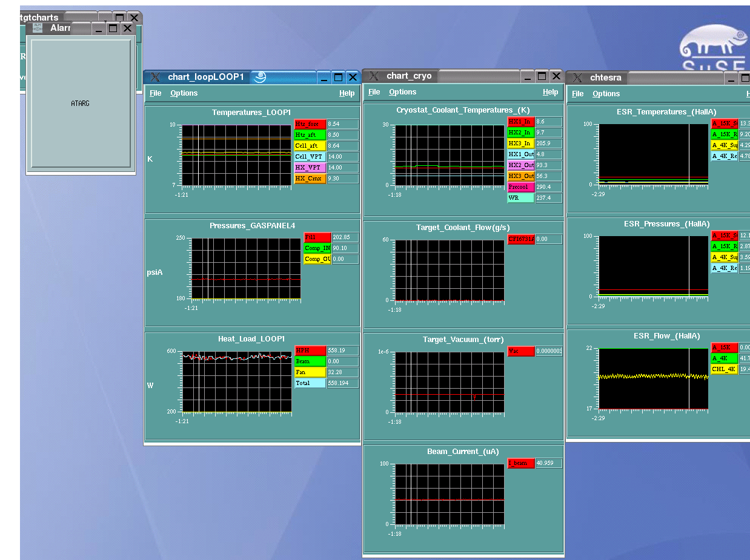Click the Beam_Current_(uA) plot area
The image size is (750, 560).
coord(450,494)
